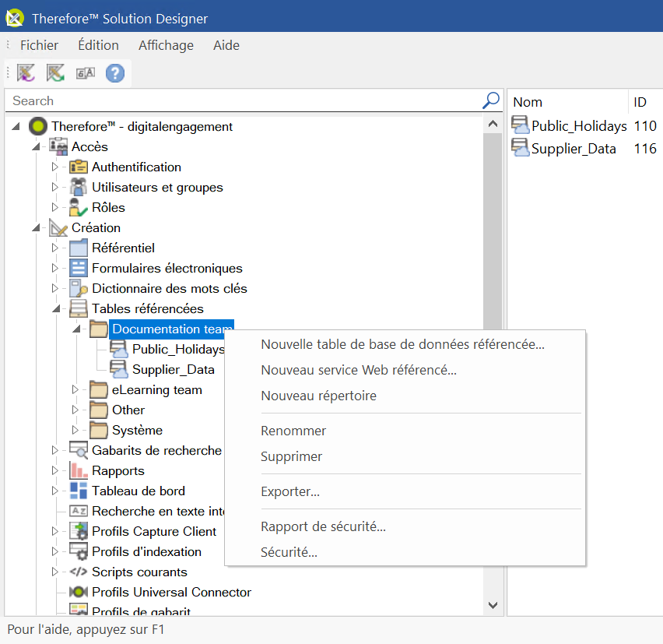Click Nouveau répertoire in the context menu

tap(317, 397)
